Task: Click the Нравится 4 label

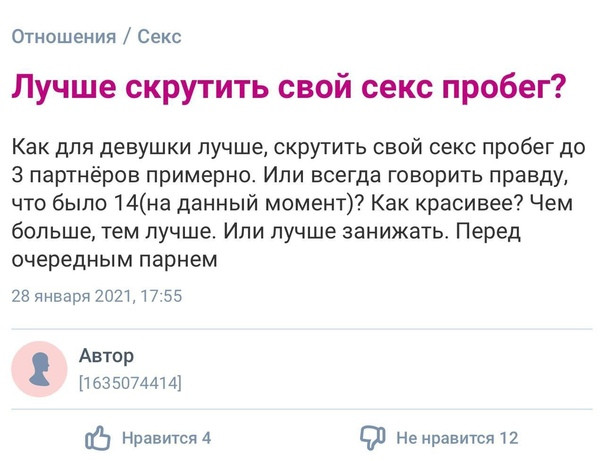Action: click(x=166, y=438)
